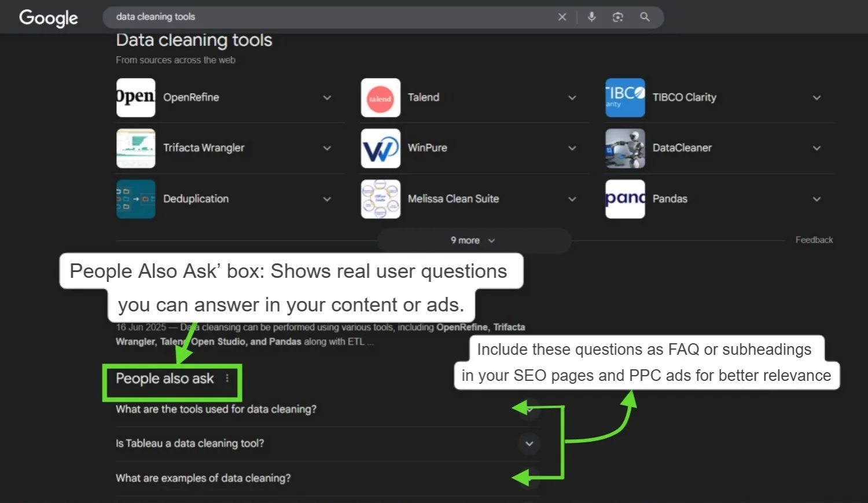The height and width of the screenshot is (503, 868).
Task: Click the OpenRefine logo thumbnail
Action: 136,98
